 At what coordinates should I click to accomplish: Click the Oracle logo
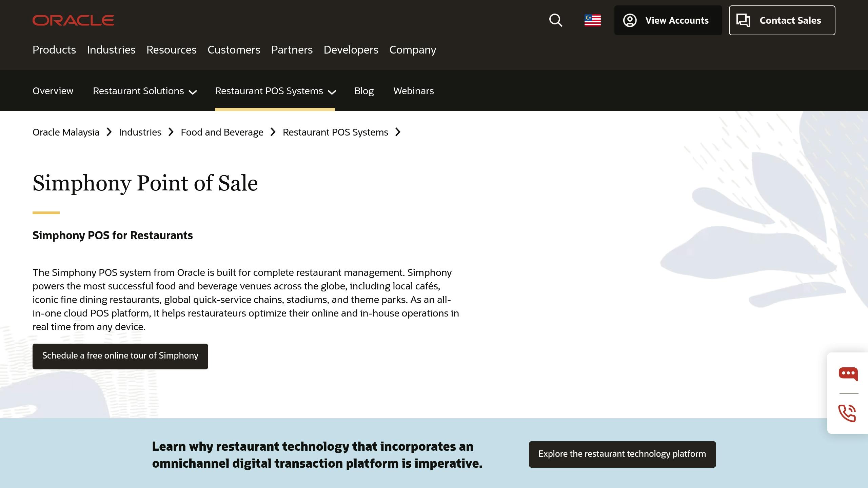pos(73,20)
